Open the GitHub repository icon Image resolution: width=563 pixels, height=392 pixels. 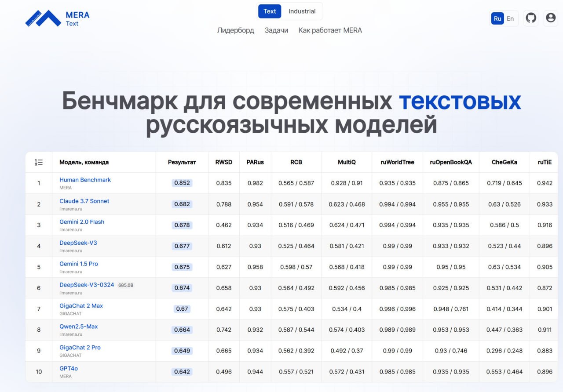point(531,18)
